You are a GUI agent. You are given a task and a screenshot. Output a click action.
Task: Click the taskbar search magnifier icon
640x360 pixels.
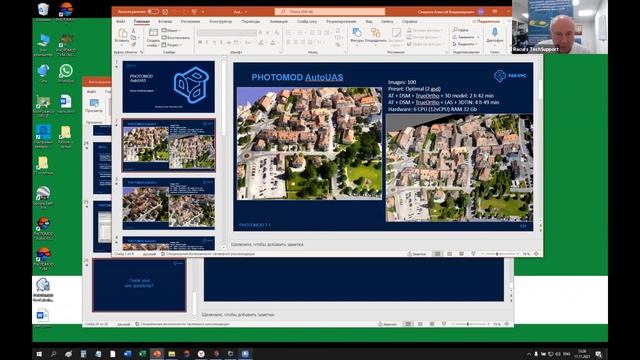tap(54, 354)
